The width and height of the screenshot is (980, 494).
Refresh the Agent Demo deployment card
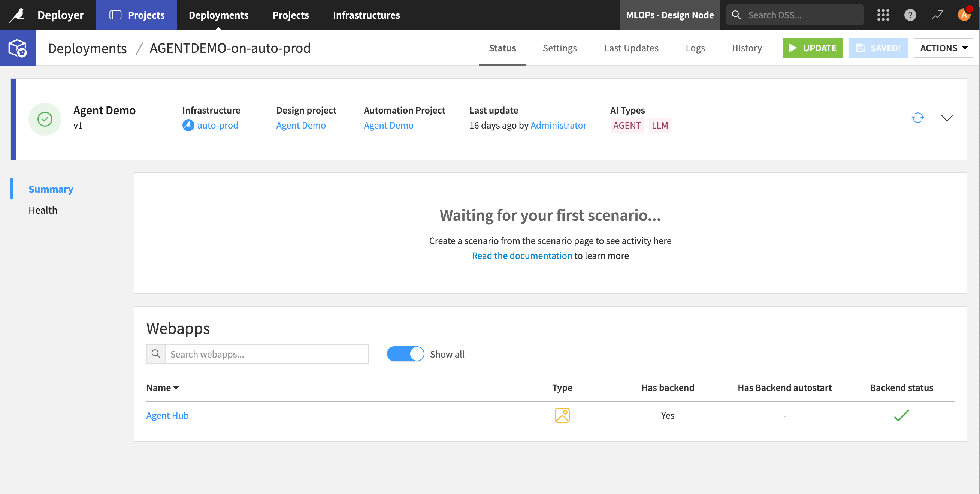coord(917,118)
